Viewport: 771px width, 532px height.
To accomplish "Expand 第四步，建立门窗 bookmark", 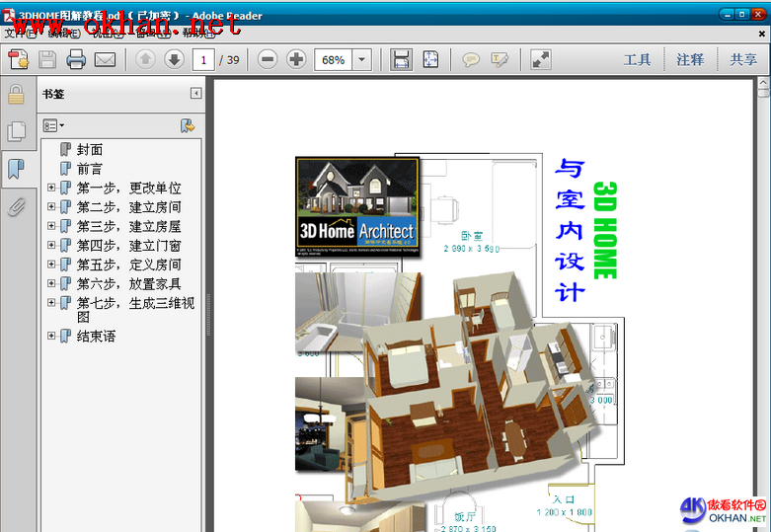I will [51, 245].
